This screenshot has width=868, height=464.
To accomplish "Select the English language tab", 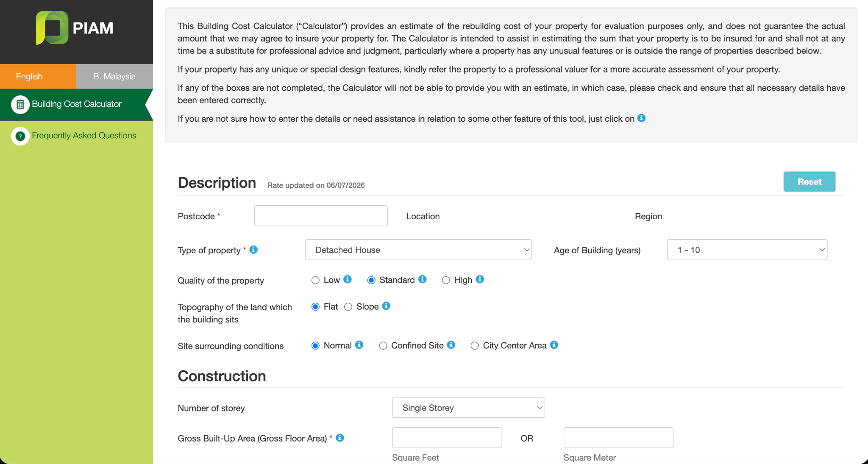I will (38, 76).
